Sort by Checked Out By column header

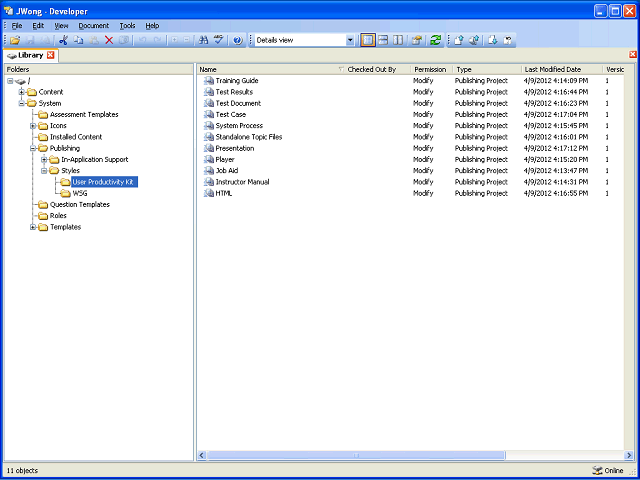coord(378,69)
